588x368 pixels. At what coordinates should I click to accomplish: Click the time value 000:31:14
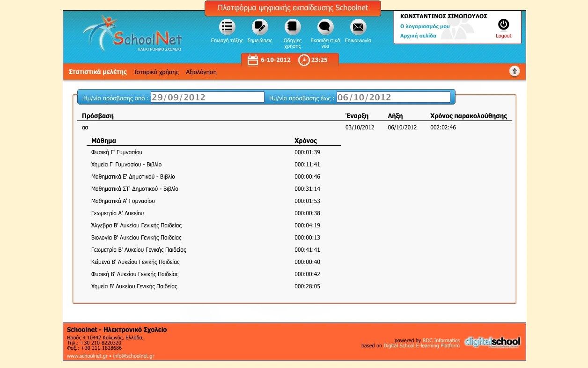tap(307, 189)
